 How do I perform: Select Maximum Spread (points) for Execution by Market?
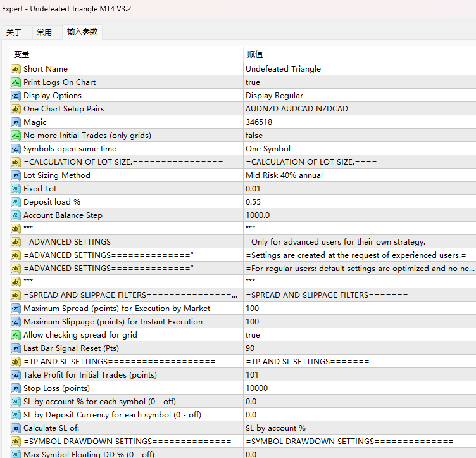(117, 309)
